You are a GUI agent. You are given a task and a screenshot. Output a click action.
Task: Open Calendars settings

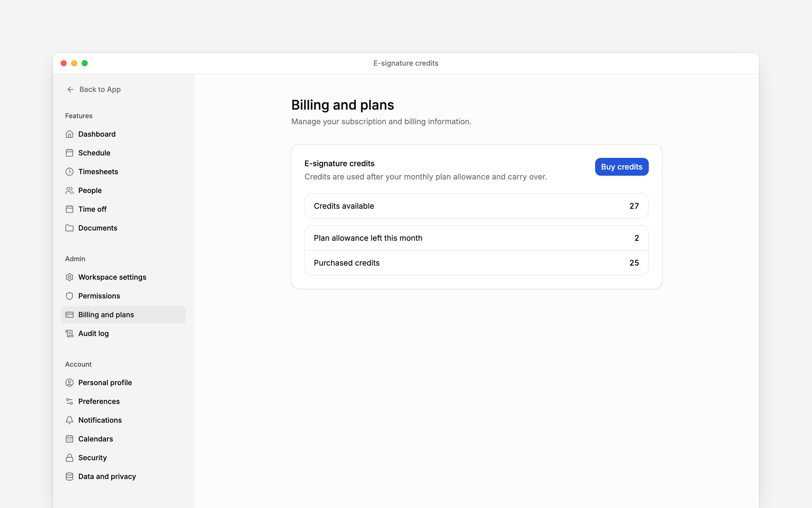(x=123, y=439)
